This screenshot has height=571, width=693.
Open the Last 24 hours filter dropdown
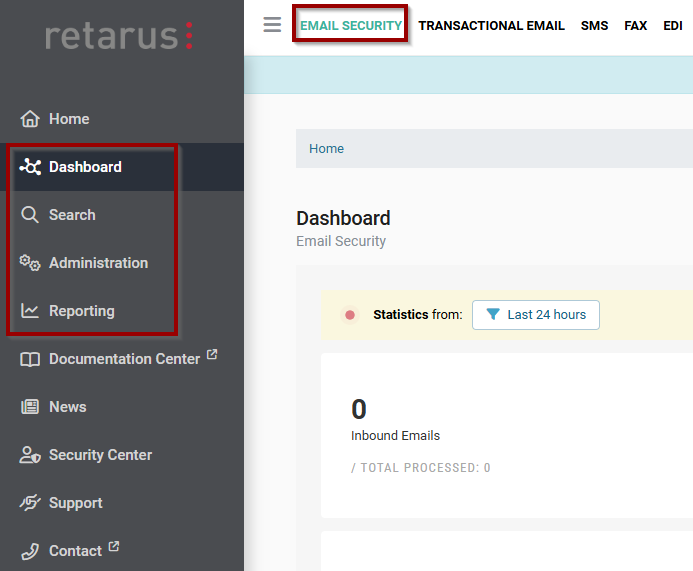click(536, 314)
